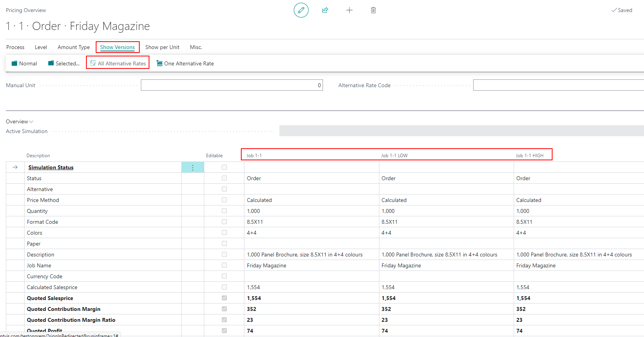Click the Quoted Salesprice row label

click(50, 298)
